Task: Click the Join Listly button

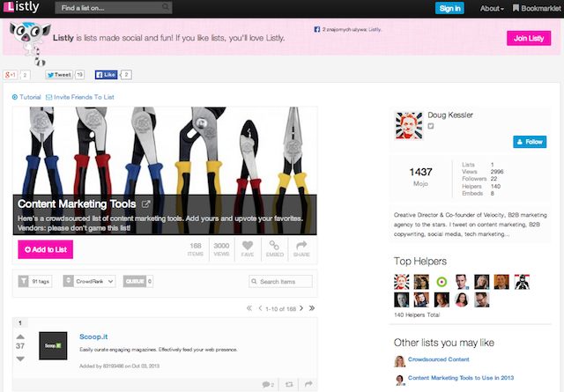Action: (529, 38)
